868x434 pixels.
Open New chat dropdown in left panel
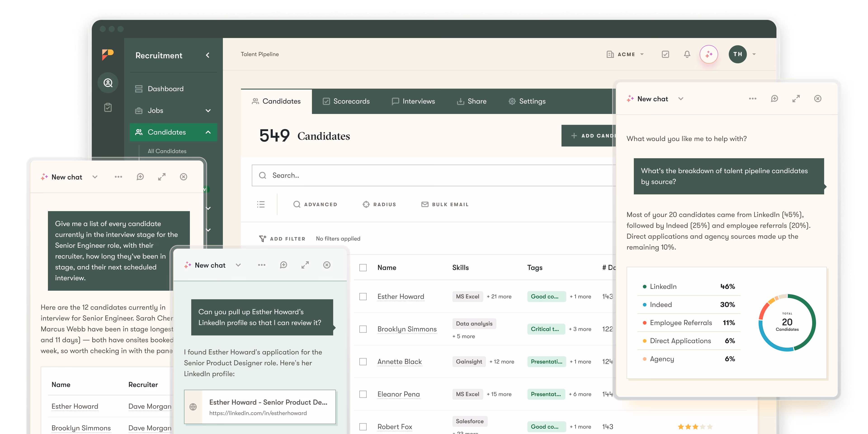(x=95, y=177)
